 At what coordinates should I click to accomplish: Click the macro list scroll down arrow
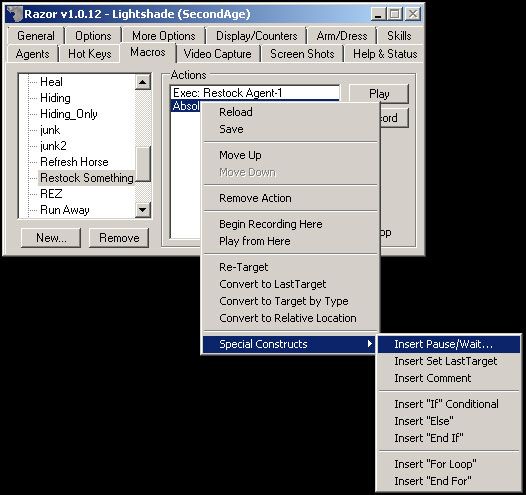point(143,210)
